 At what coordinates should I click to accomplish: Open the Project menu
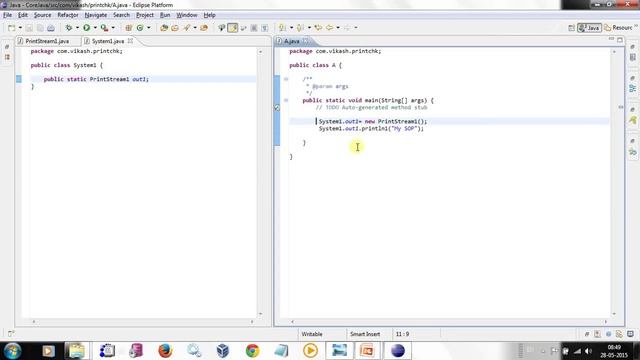[x=145, y=15]
